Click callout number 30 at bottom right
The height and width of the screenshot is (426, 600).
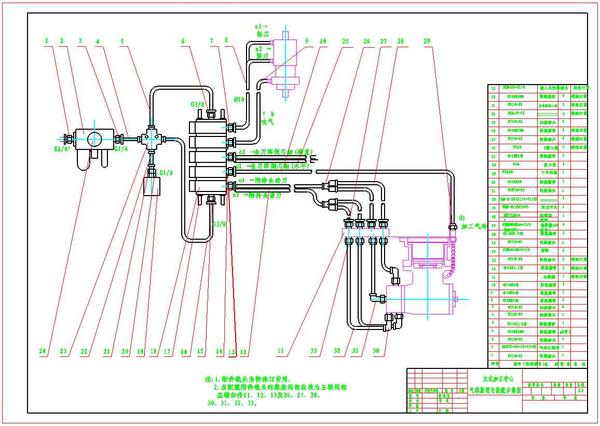point(377,351)
